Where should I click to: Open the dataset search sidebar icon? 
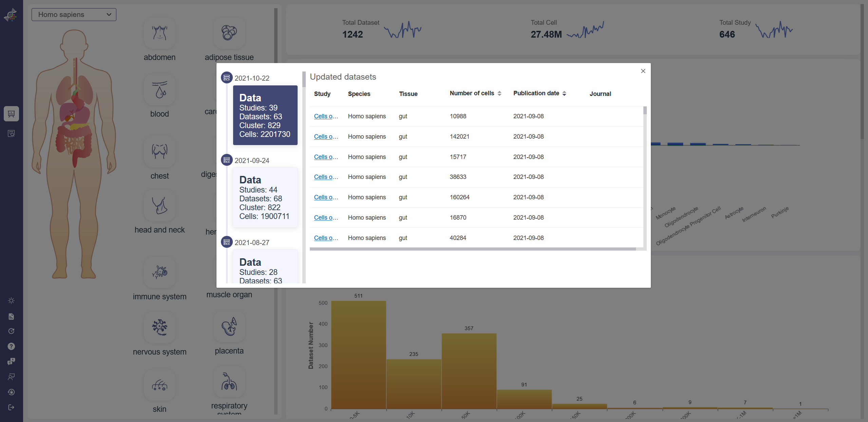point(11,134)
